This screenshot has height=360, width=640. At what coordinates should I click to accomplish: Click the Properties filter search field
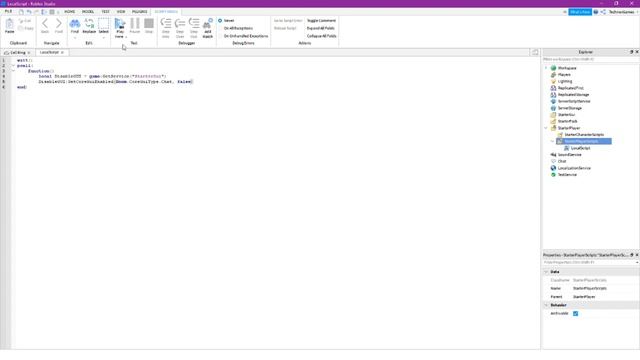590,262
